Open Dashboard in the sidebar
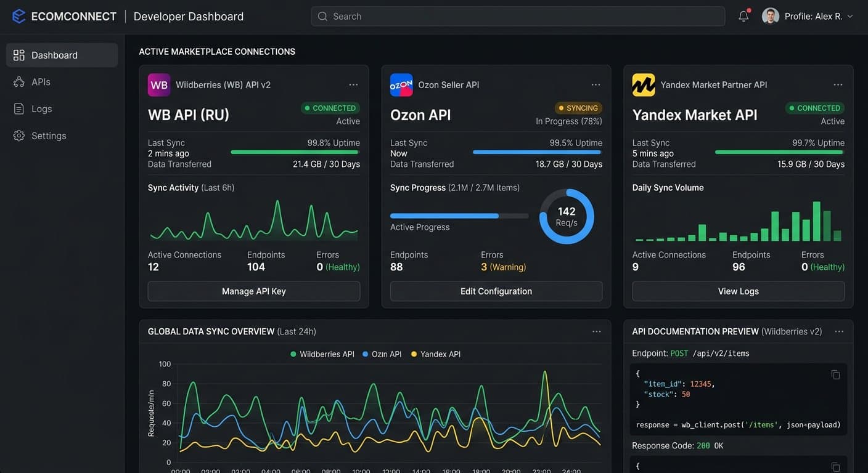 pos(62,55)
